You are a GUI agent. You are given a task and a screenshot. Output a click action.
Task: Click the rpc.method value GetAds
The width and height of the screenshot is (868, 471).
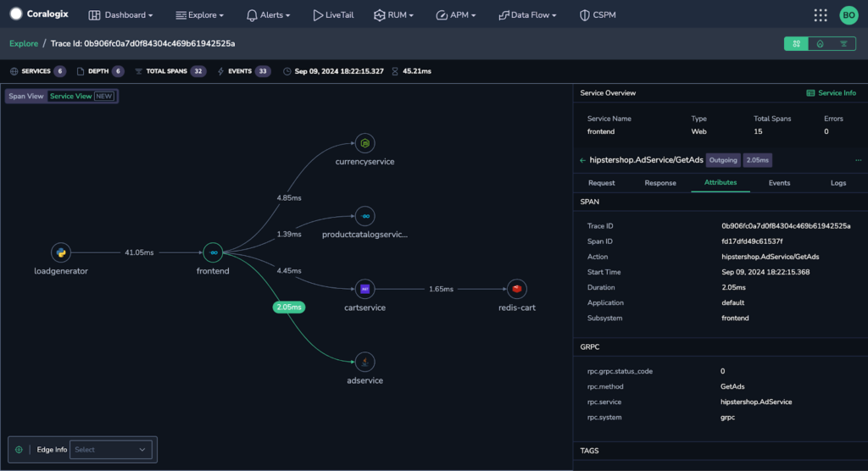[x=732, y=386]
